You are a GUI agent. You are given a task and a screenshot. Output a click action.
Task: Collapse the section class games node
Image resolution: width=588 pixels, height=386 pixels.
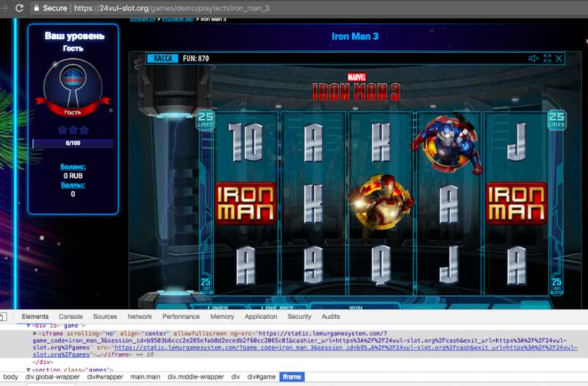(29, 370)
